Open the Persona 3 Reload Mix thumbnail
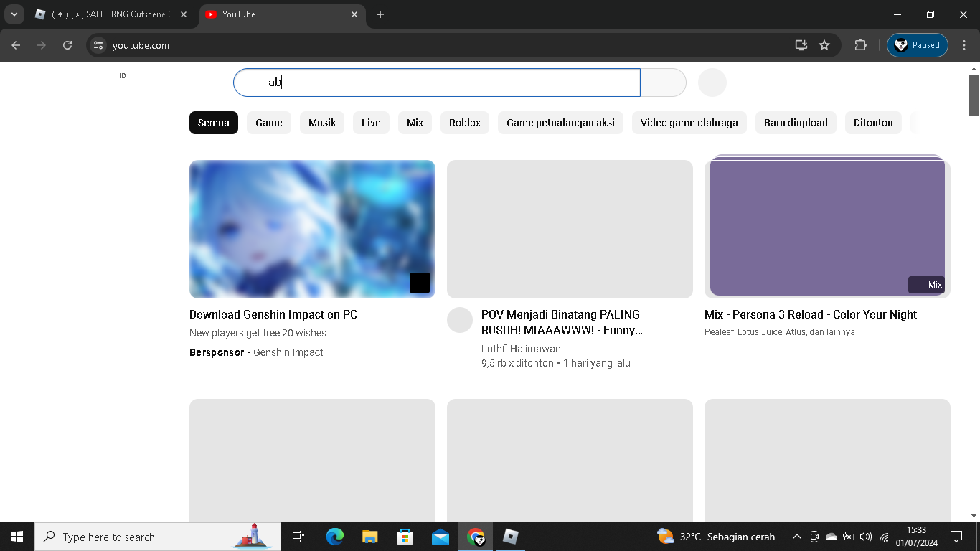The width and height of the screenshot is (980, 551). (827, 226)
